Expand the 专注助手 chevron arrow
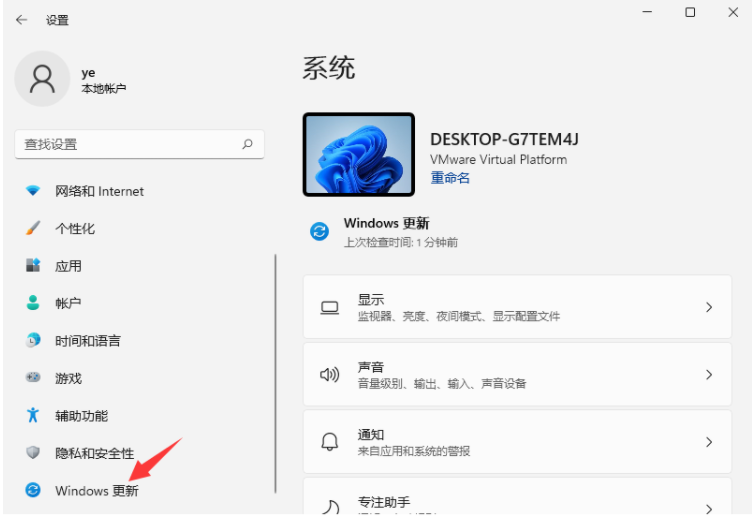Screen dimensions: 752x532 tap(709, 508)
